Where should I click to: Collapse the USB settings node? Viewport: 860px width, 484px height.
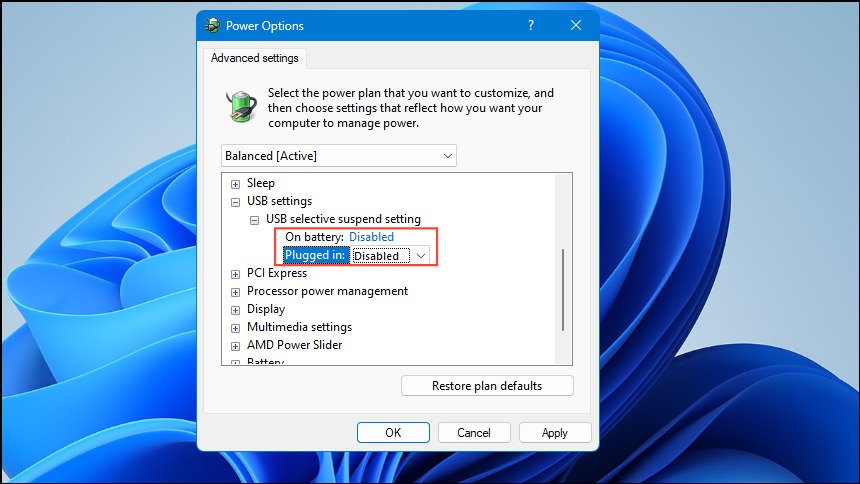[235, 202]
